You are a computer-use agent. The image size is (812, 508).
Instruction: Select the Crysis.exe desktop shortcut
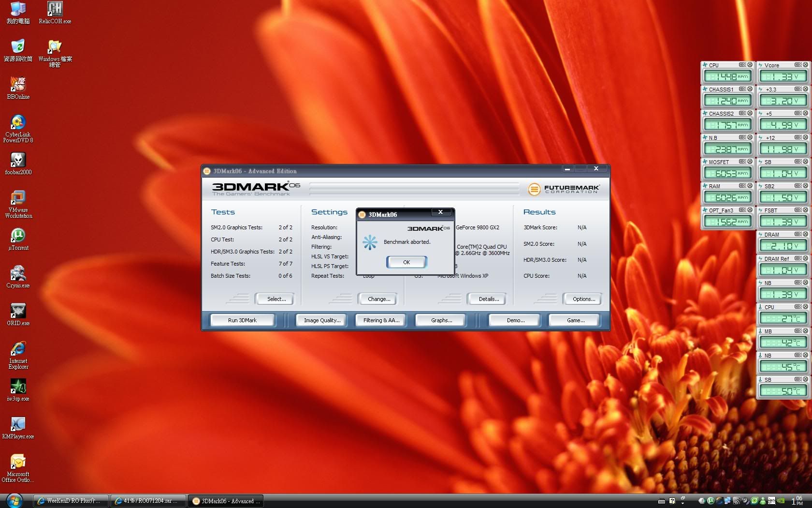(x=18, y=277)
